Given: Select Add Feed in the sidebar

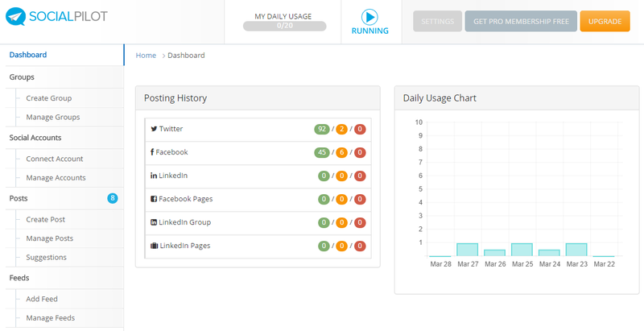Looking at the screenshot, I should [42, 299].
